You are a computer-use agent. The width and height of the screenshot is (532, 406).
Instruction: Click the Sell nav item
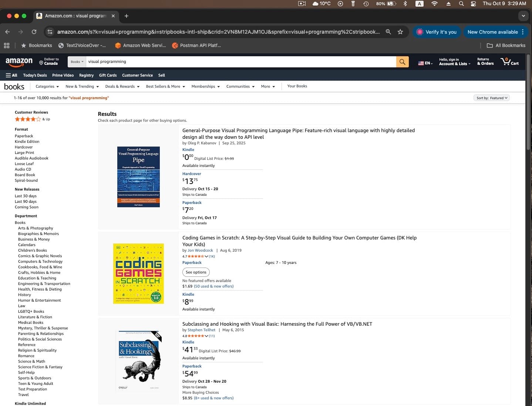(x=162, y=75)
